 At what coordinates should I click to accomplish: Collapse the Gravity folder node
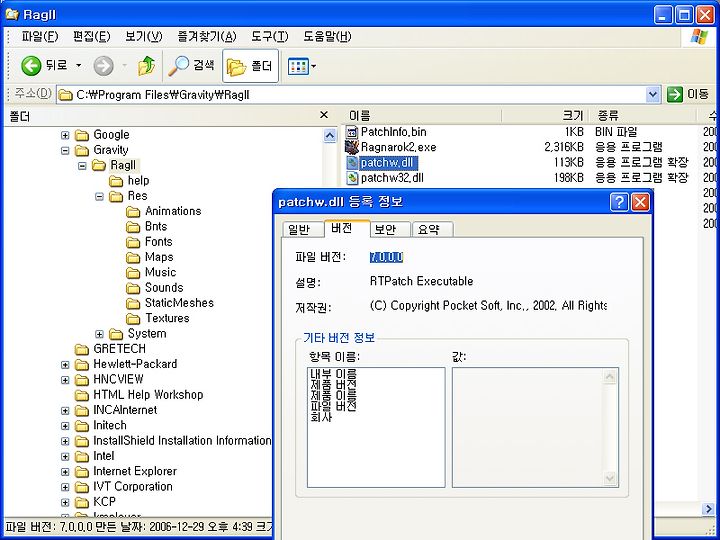pyautogui.click(x=65, y=151)
